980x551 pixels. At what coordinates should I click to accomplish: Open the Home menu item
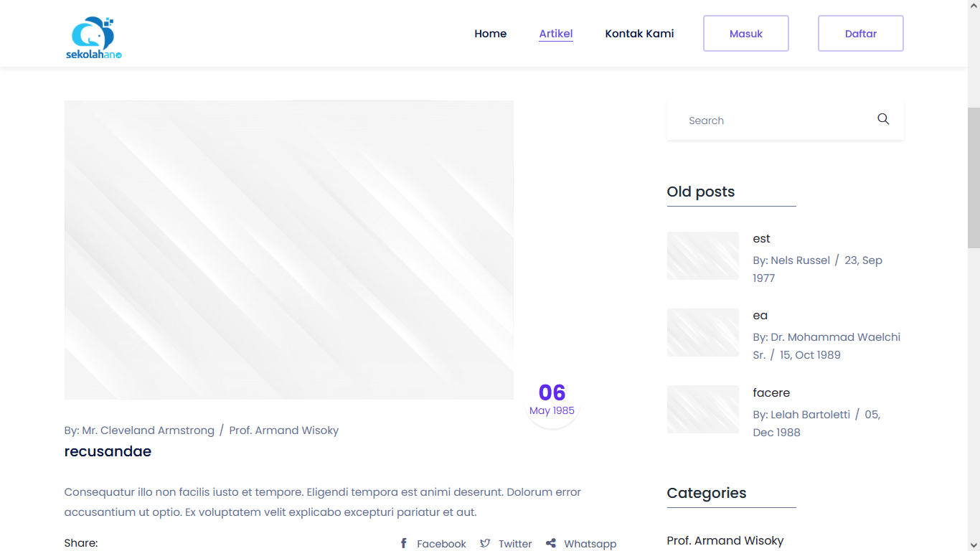(x=490, y=34)
